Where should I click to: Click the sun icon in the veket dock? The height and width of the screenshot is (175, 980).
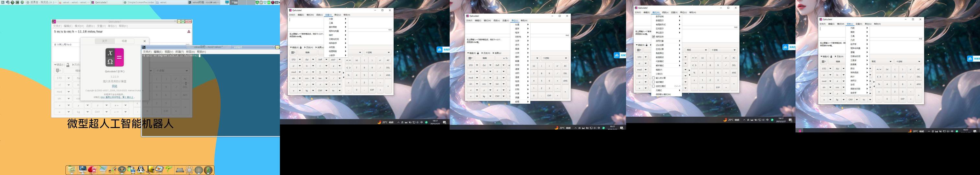189,170
